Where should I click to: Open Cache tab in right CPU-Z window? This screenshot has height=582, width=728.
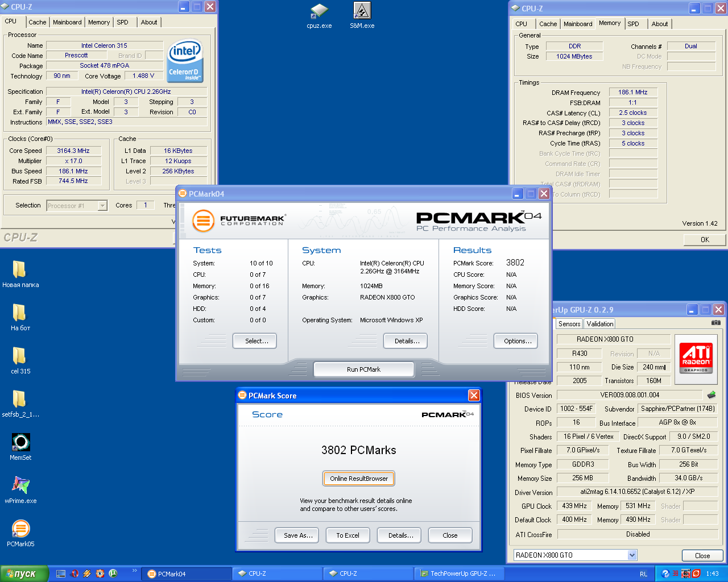pyautogui.click(x=548, y=24)
